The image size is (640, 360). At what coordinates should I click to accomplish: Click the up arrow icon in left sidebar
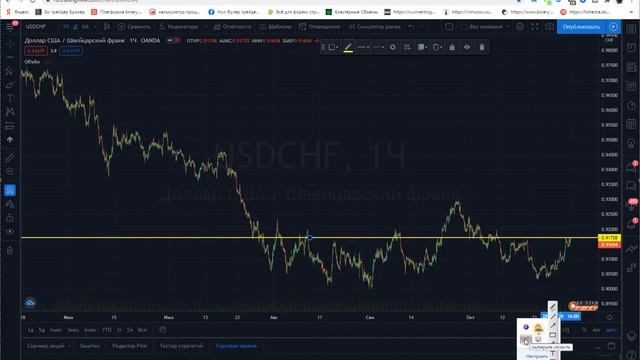pos(10,140)
